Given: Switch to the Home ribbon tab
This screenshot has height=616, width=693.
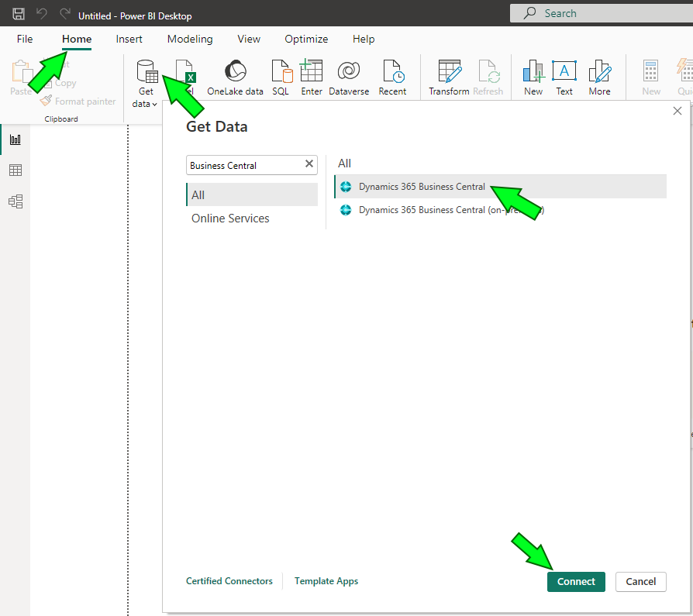Looking at the screenshot, I should (77, 39).
